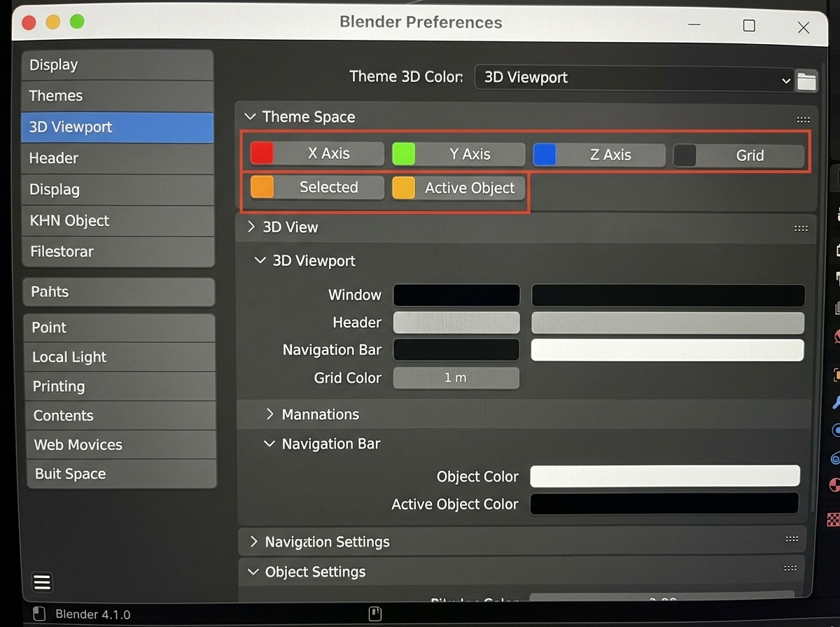
Task: Click the grip dots on the Navigation Settings row
Action: (792, 539)
